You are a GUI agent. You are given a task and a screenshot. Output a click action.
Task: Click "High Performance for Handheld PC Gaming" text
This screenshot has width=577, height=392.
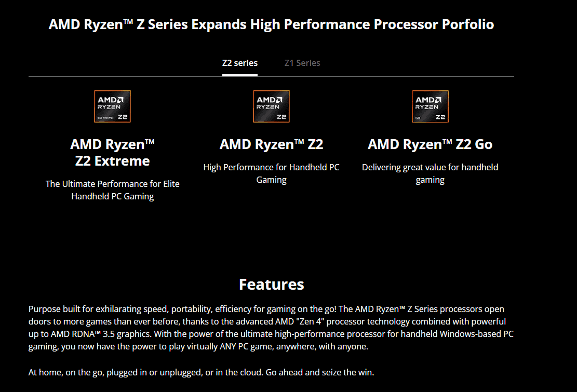(271, 173)
